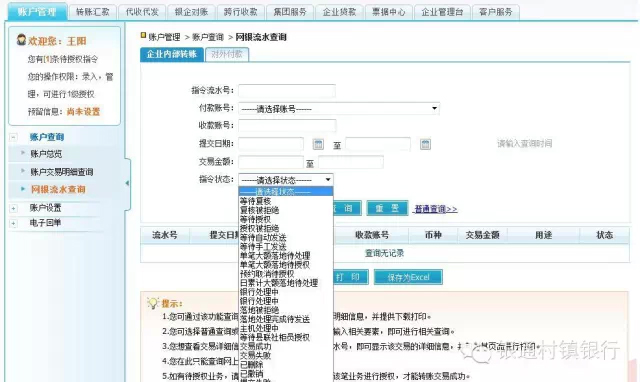Click 账户查询 in the breadcrumb
The image size is (640, 382).
pos(208,37)
